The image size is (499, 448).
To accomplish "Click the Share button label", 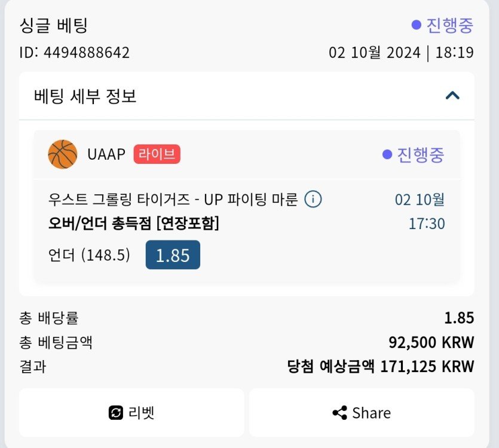I will (x=371, y=413).
